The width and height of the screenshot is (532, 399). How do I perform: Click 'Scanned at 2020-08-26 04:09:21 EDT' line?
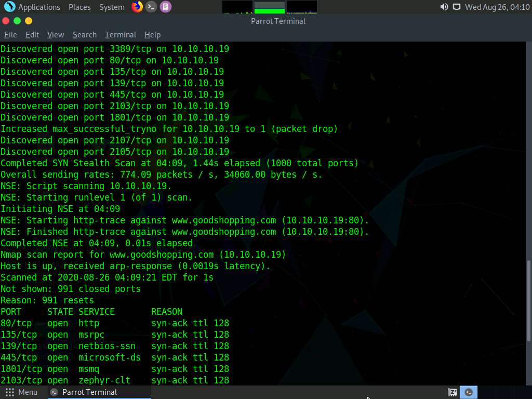click(107, 277)
